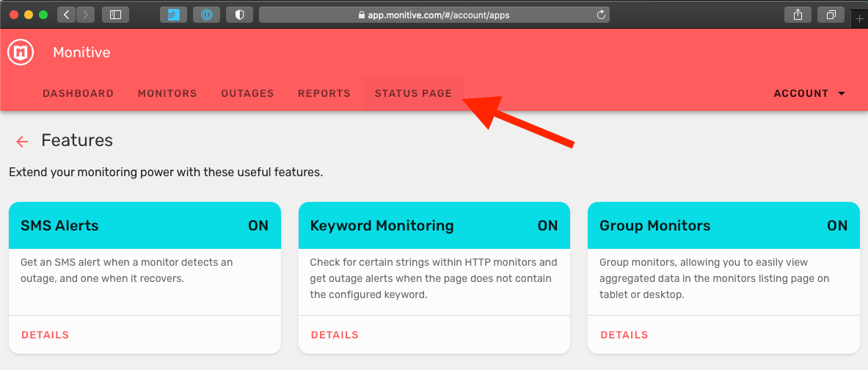Go back with the red Features arrow
Screen dimensions: 868x370
click(22, 142)
